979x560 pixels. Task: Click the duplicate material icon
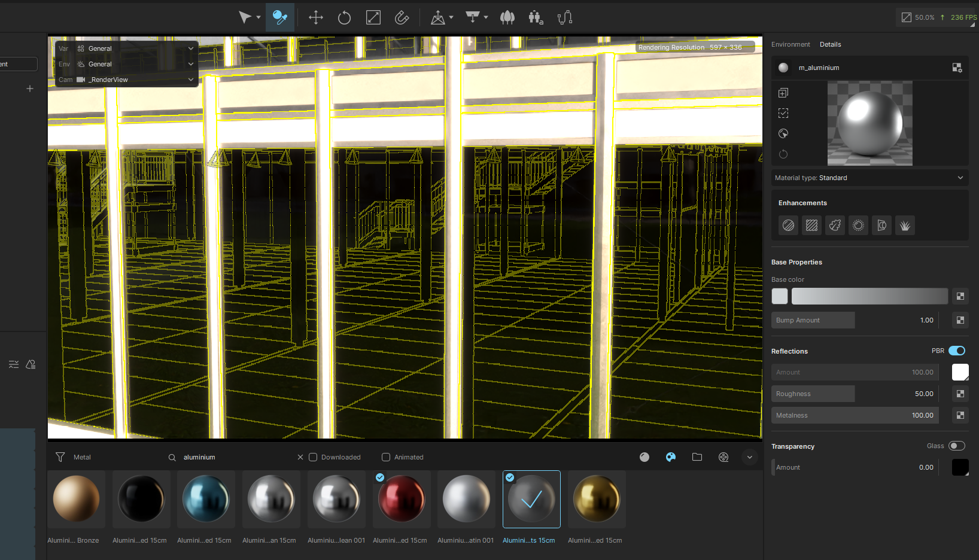click(x=783, y=93)
